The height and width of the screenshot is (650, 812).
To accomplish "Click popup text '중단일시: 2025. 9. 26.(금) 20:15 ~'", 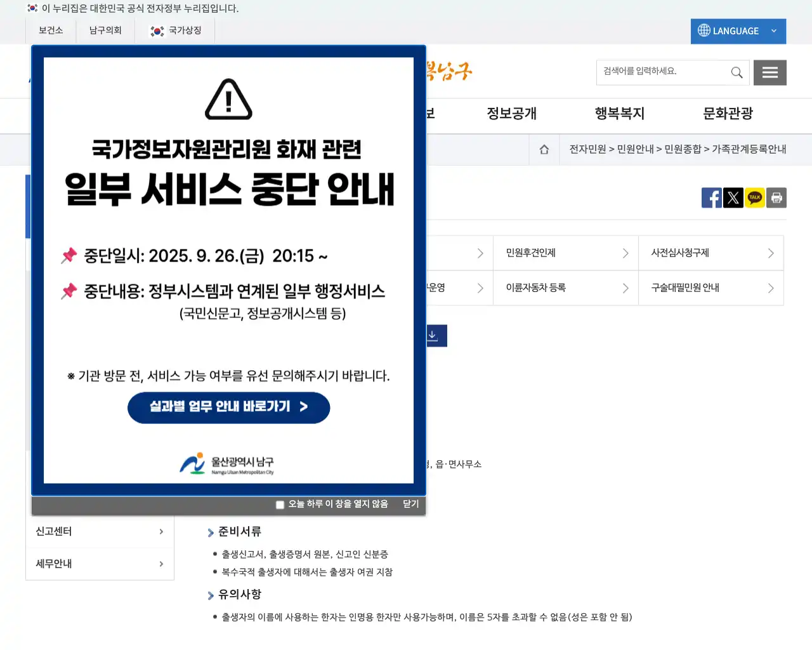I will [x=206, y=256].
